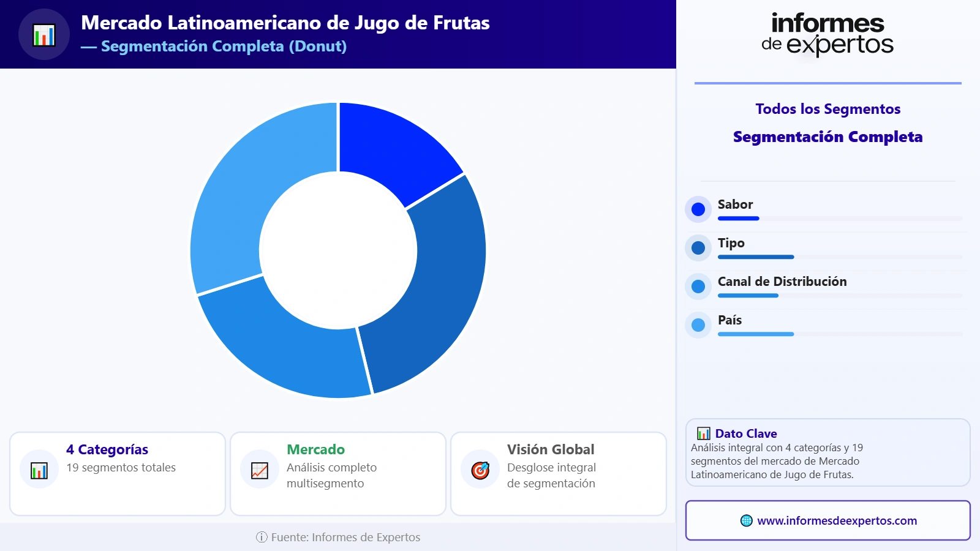Viewport: 980px width, 551px height.
Task: Open the green Mercado card title
Action: click(x=315, y=449)
